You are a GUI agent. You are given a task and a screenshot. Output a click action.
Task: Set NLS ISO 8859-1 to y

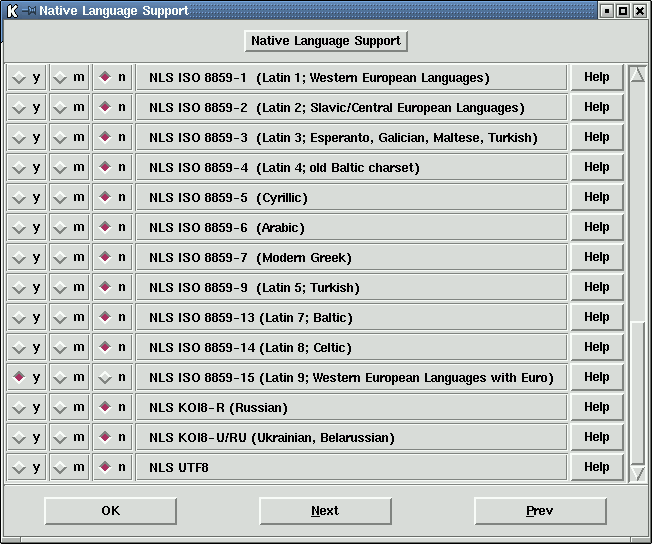(26, 77)
